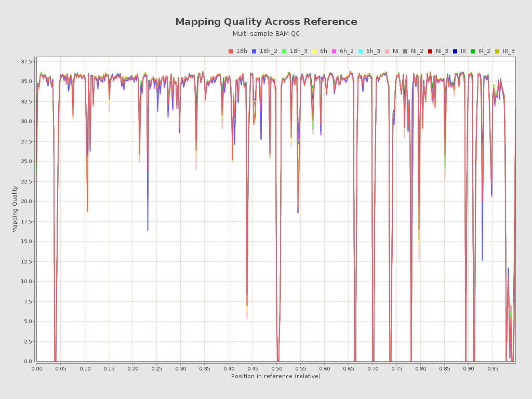Click the 37.5 y-axis tick label
532x399 pixels.
click(27, 62)
